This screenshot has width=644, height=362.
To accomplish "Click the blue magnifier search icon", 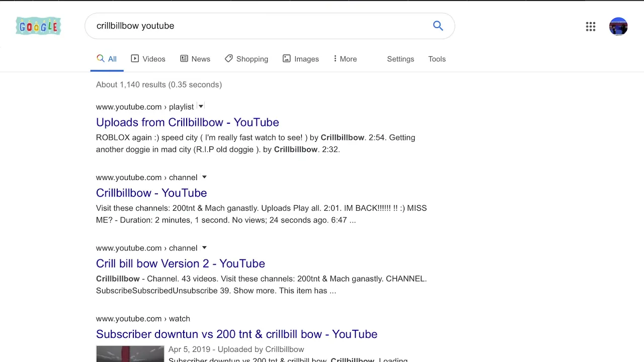I will click(x=438, y=26).
